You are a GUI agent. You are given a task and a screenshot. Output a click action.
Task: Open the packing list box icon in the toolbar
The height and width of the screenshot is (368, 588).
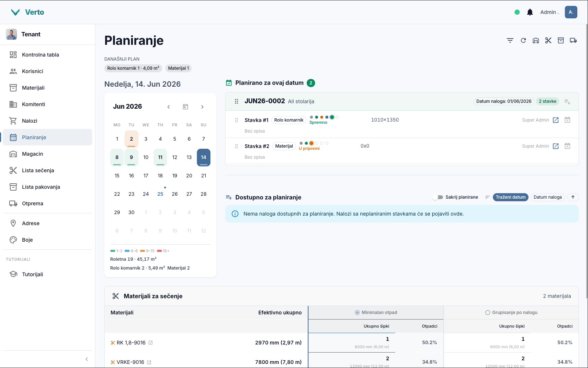pos(561,40)
